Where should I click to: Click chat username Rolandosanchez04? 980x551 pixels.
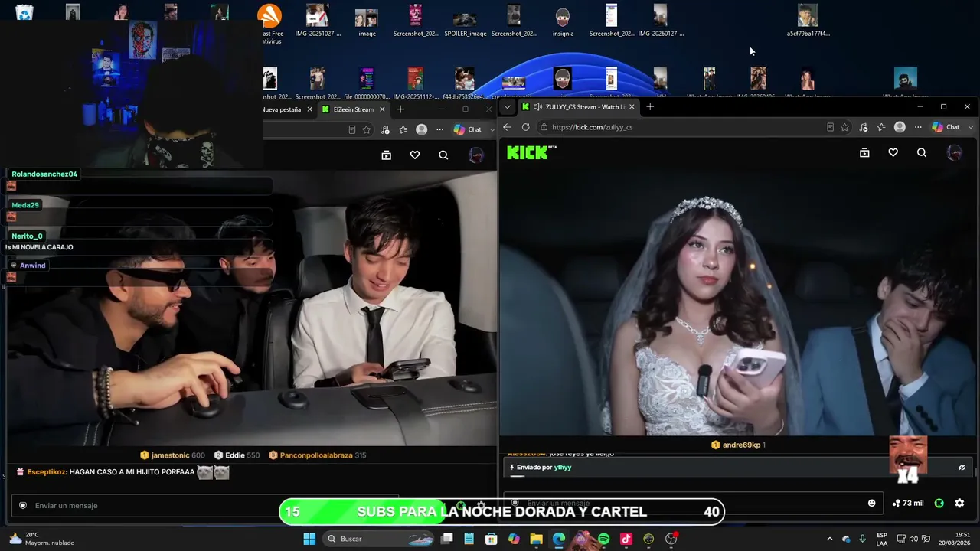click(44, 174)
